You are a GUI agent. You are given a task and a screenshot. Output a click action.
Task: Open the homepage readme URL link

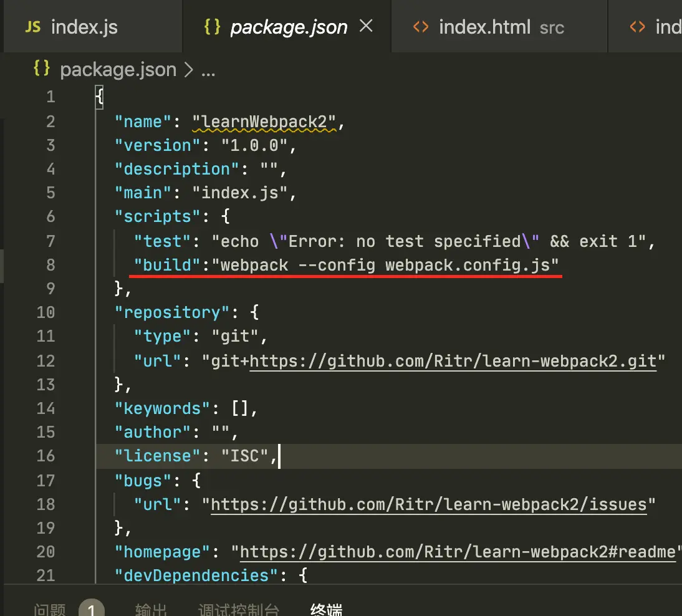458,552
